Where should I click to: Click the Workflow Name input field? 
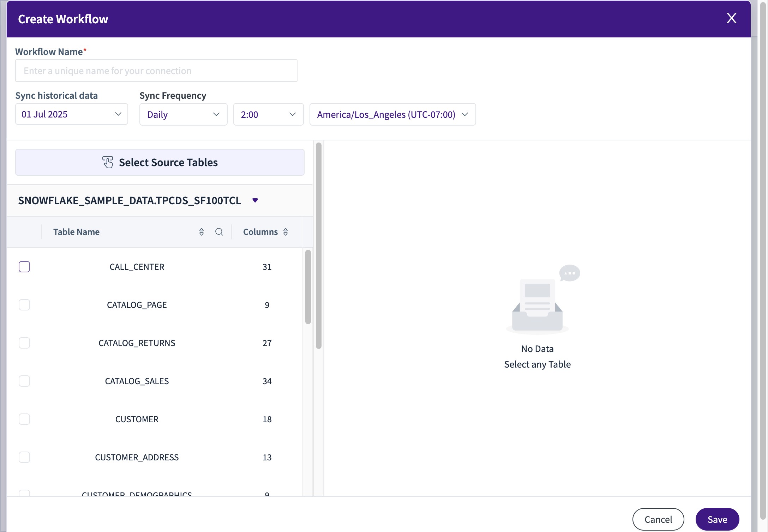156,71
